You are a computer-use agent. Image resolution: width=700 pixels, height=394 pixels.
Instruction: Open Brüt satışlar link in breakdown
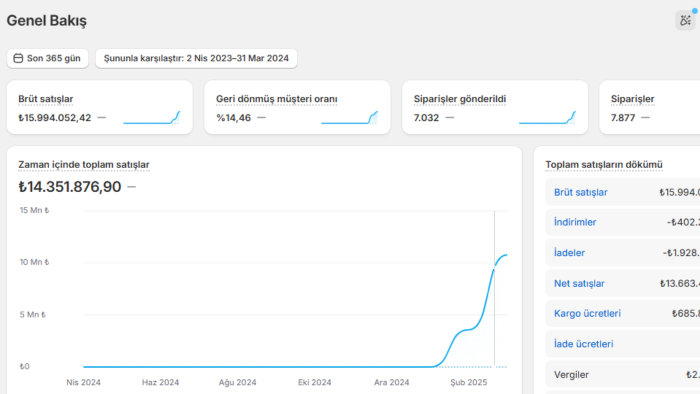(x=580, y=192)
